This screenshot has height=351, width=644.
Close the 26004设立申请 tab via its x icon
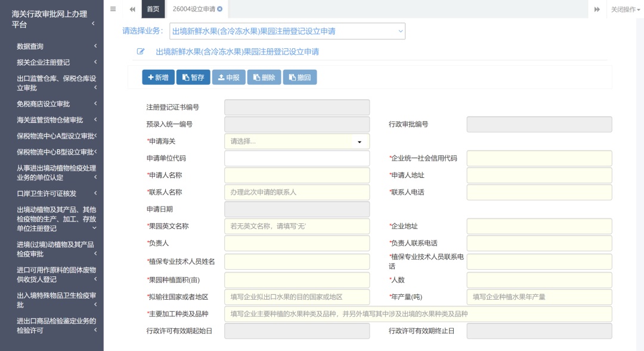tap(220, 9)
